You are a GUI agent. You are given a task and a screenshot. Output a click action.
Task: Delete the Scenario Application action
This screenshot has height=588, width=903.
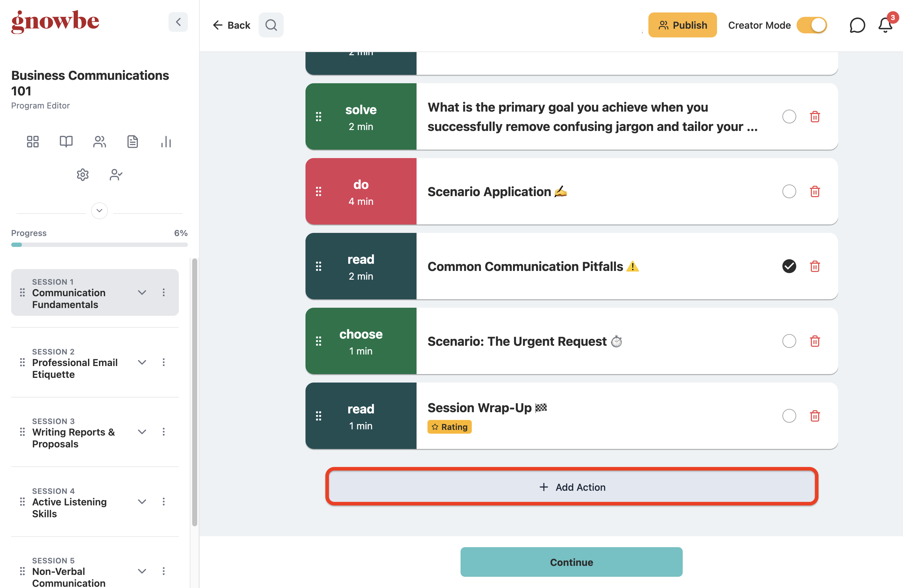tap(815, 191)
